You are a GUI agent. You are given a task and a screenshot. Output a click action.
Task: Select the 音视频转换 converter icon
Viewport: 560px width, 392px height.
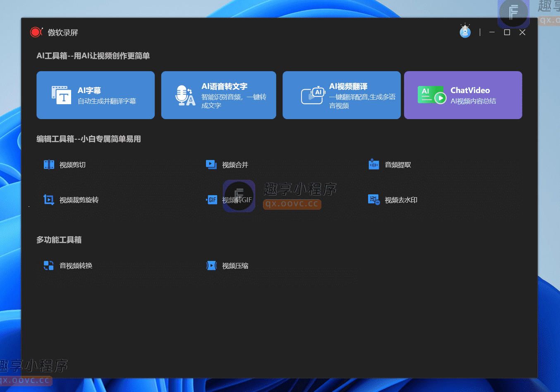point(49,265)
